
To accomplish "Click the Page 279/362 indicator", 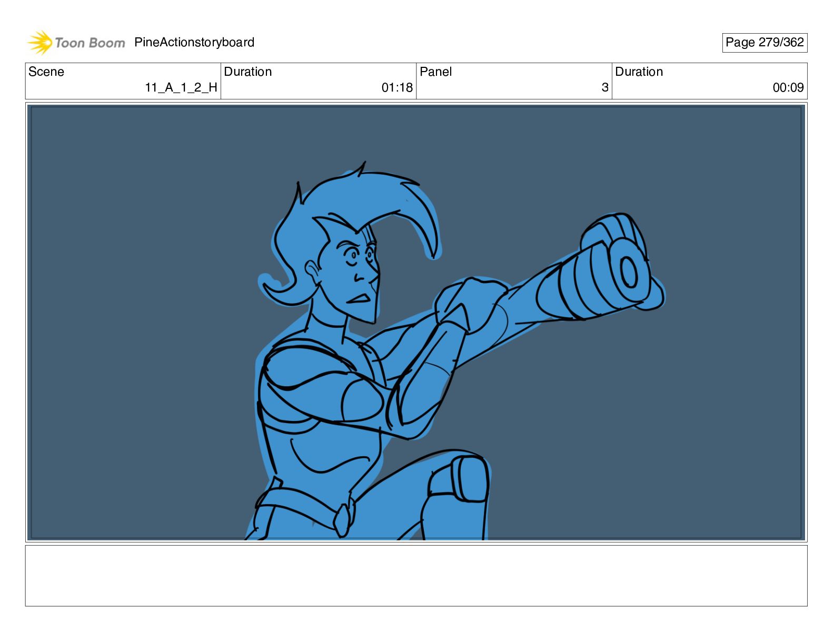I will point(764,43).
